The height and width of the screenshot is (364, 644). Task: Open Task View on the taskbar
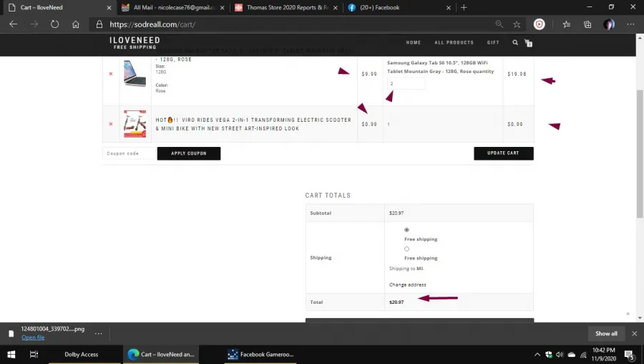34,354
